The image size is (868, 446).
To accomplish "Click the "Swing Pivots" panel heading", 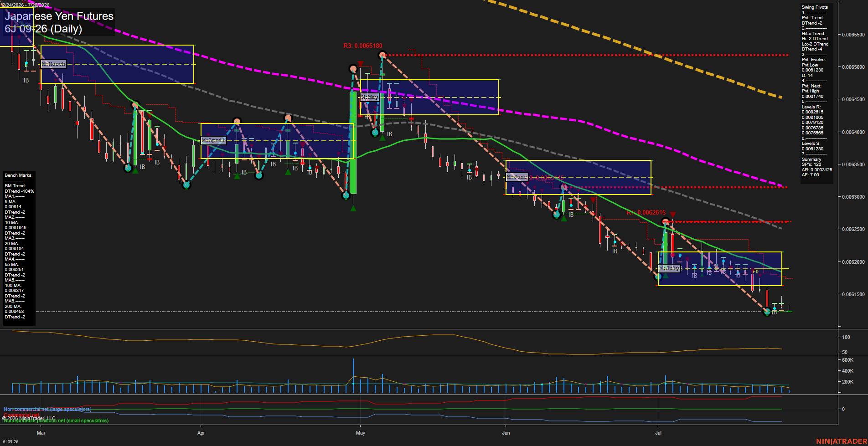I will pos(815,7).
